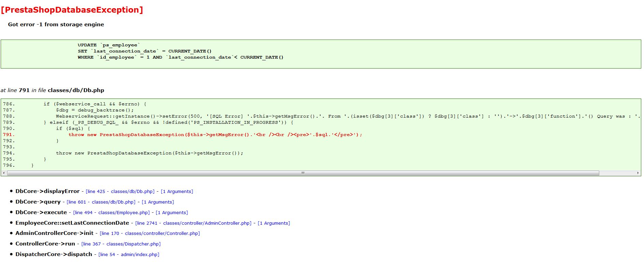Click the code box scroll right arrow
The width and height of the screenshot is (644, 269).
pyautogui.click(x=638, y=173)
